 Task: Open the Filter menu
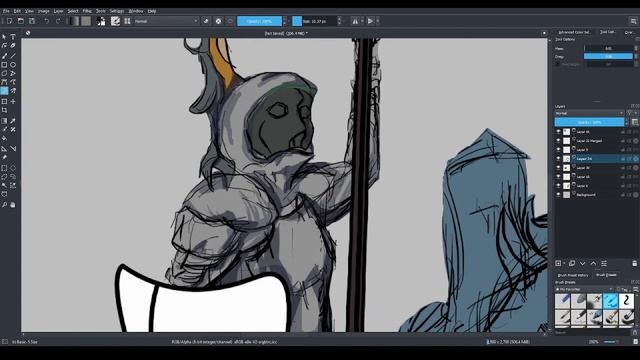pos(87,11)
